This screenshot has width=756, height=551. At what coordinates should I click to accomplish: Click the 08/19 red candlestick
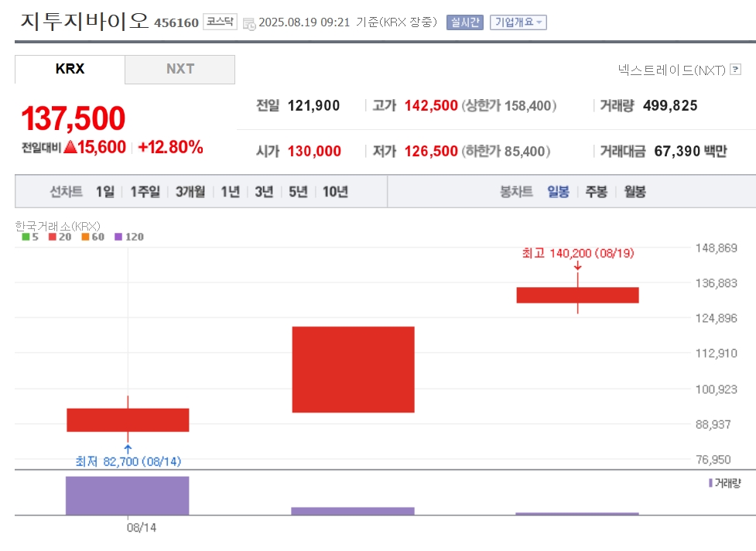(577, 295)
